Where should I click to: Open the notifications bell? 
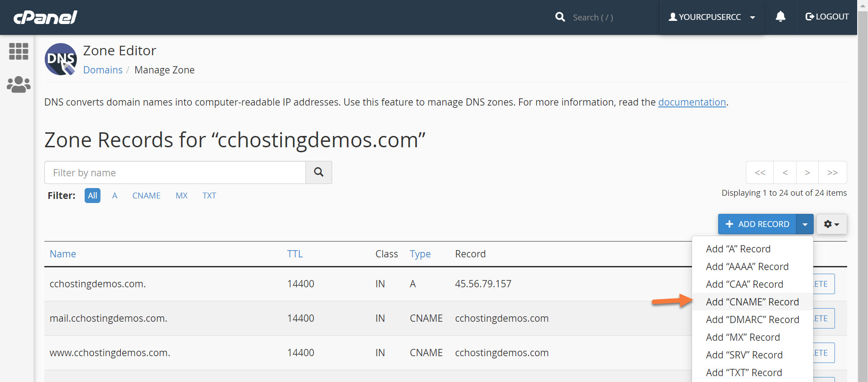click(780, 17)
